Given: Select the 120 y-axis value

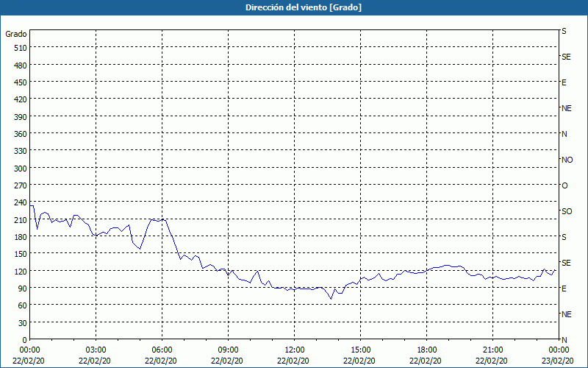Looking at the screenshot, I should (21, 272).
